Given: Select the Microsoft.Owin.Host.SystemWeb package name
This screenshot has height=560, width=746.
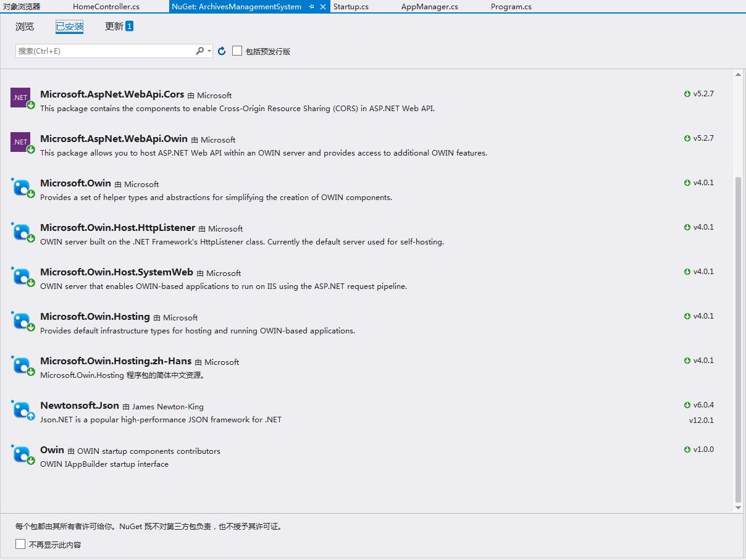Looking at the screenshot, I should pos(117,272).
